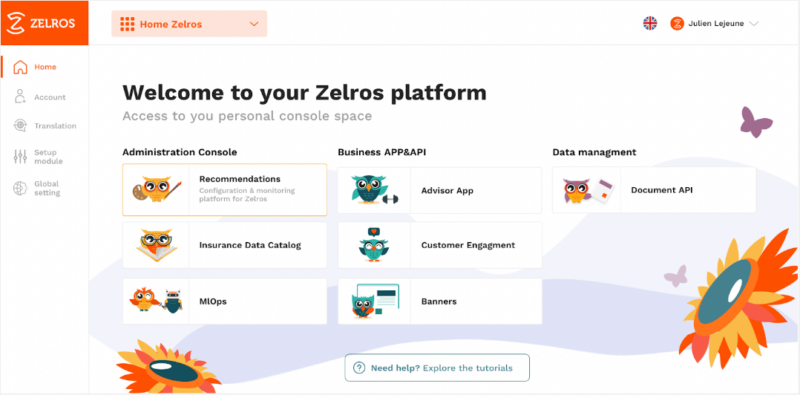Click the owl with screen icon for Banners
Screen dimensions: 800x398
[374, 301]
